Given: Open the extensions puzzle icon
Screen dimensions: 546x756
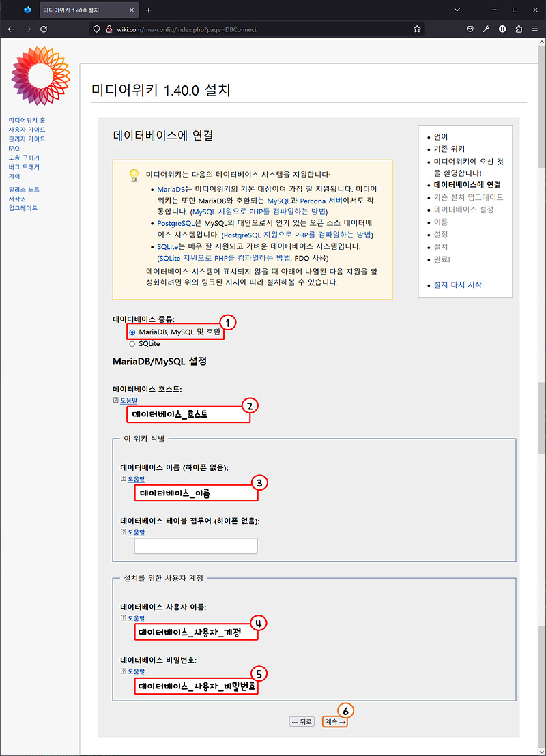Looking at the screenshot, I should point(519,29).
